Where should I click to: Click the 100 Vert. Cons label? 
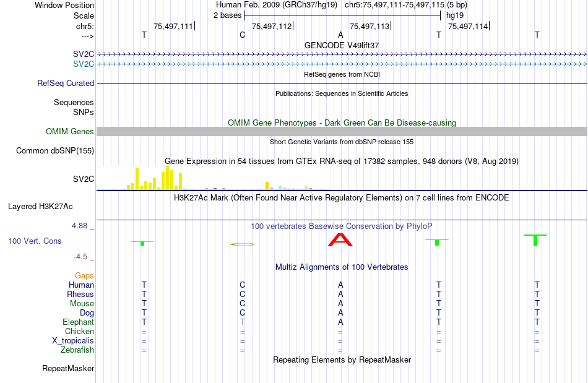point(35,241)
